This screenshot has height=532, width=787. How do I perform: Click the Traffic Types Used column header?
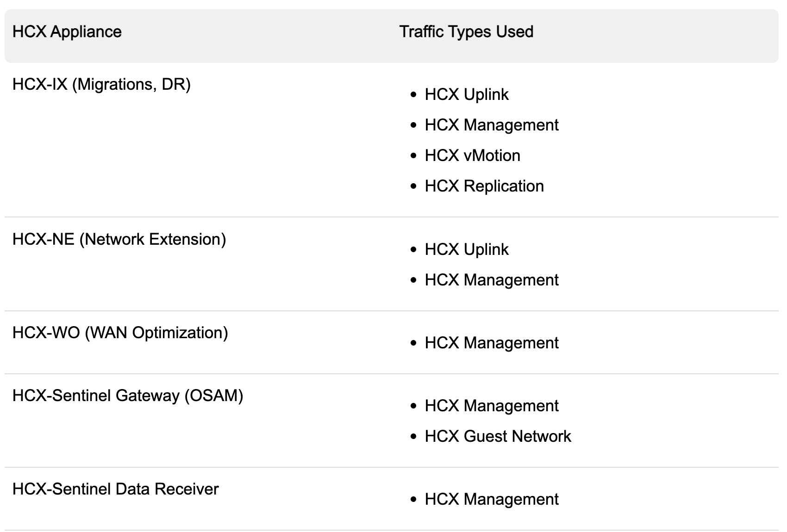tap(466, 32)
